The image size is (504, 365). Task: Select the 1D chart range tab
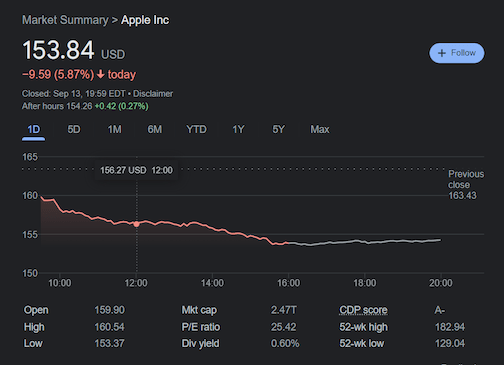pyautogui.click(x=34, y=130)
